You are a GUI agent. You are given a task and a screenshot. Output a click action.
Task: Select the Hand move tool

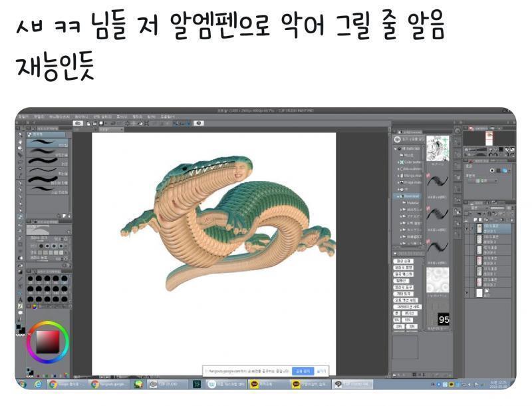[20, 142]
